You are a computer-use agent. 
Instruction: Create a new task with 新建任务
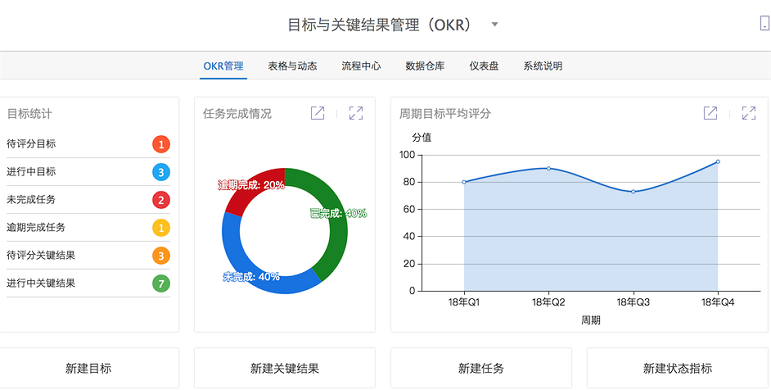coord(481,368)
